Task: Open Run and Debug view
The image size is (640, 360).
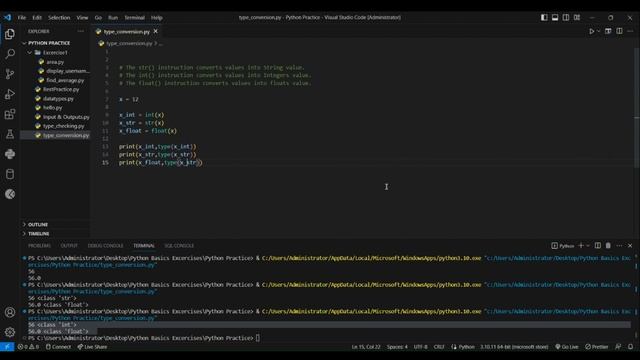Action: pos(10,94)
